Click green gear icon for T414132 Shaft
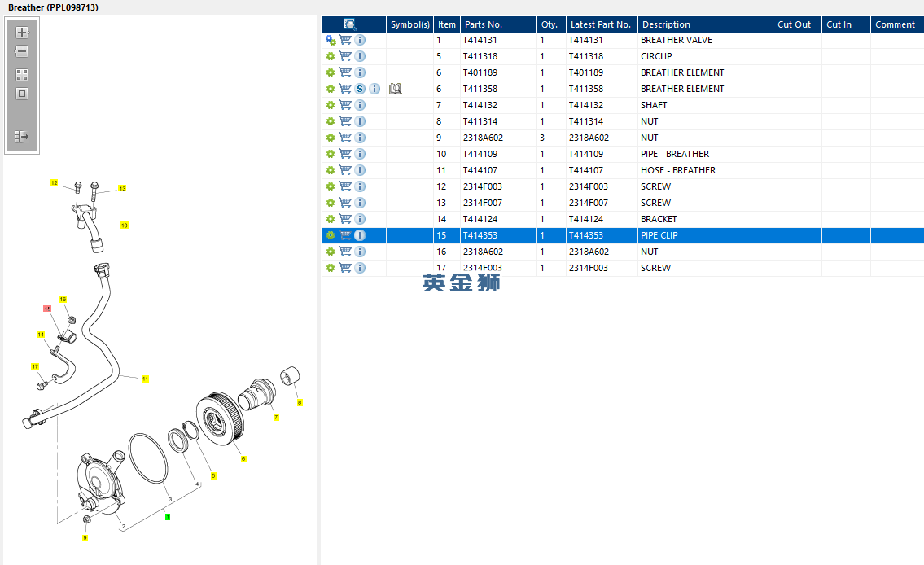924x565 pixels. coord(331,105)
